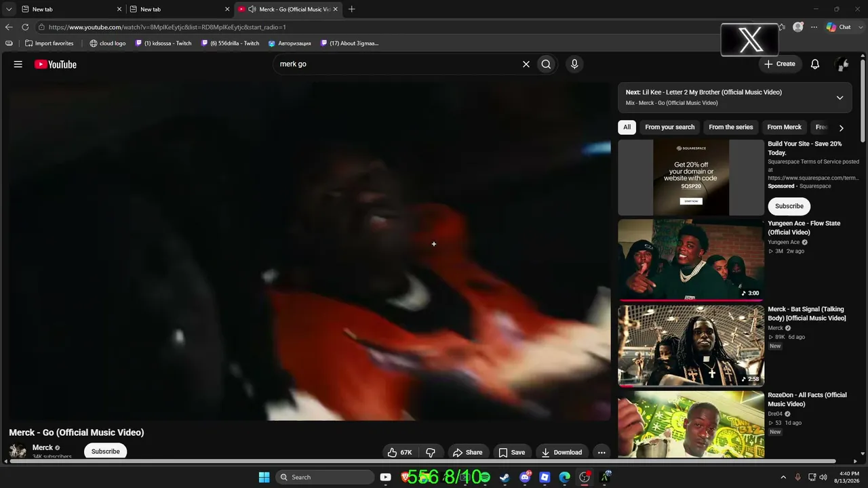The image size is (868, 488).
Task: Show more filter chips with right arrow
Action: pyautogui.click(x=841, y=127)
